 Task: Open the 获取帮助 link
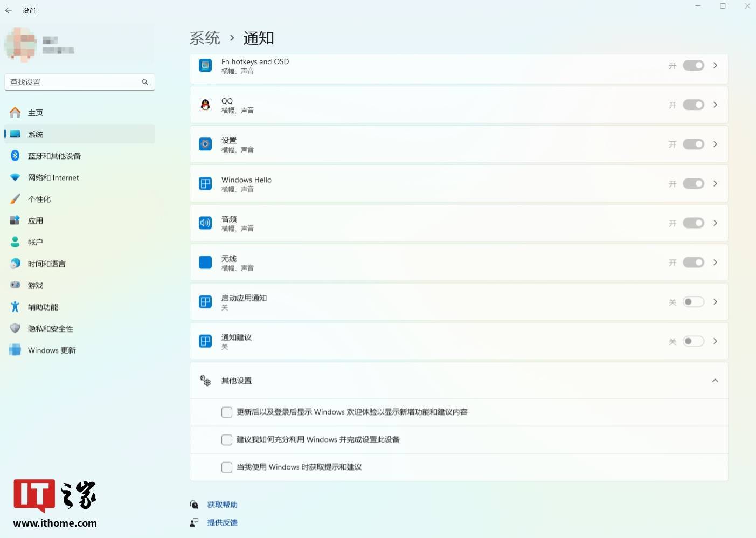(222, 505)
